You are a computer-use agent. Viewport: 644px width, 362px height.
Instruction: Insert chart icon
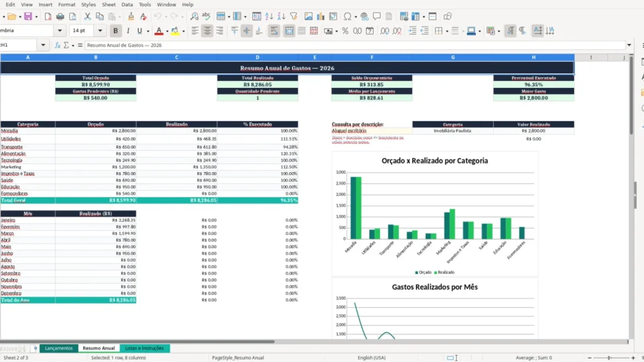(321, 16)
